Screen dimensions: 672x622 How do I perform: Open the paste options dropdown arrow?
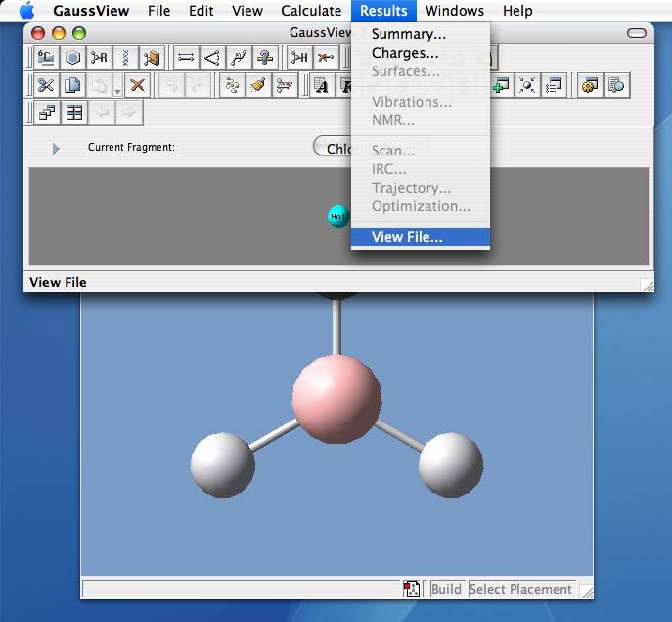coord(117,90)
